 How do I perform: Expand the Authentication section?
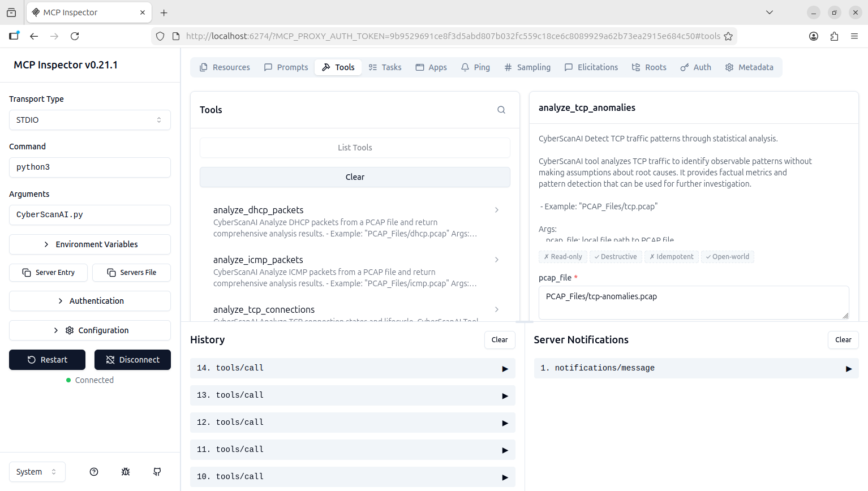90,301
